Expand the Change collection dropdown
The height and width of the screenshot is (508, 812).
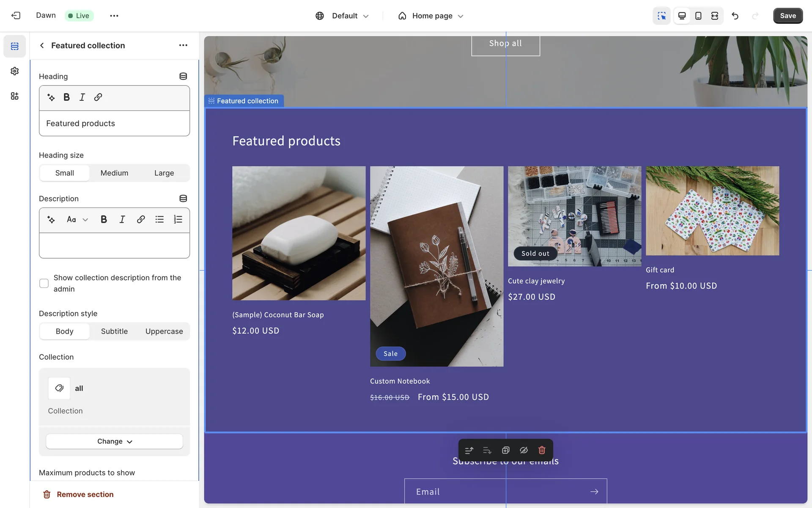pyautogui.click(x=114, y=441)
